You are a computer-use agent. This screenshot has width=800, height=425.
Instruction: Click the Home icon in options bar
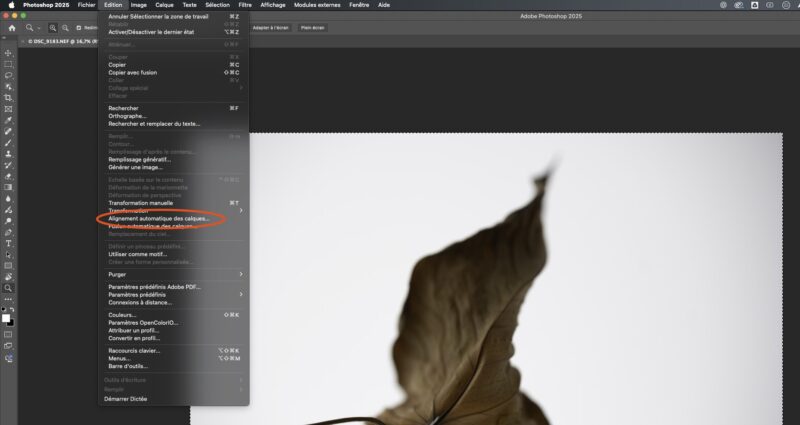(x=12, y=28)
